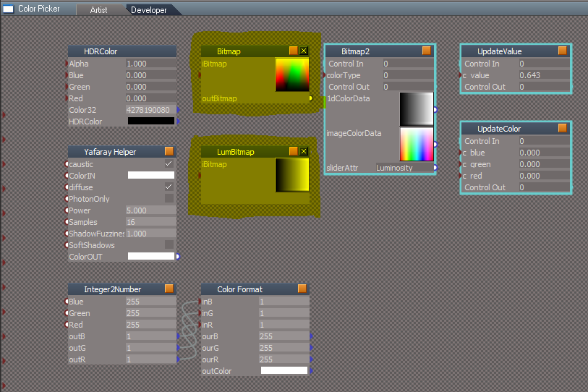Enable the SoftShadows checkbox
Image resolution: width=588 pixels, height=392 pixels.
(169, 244)
